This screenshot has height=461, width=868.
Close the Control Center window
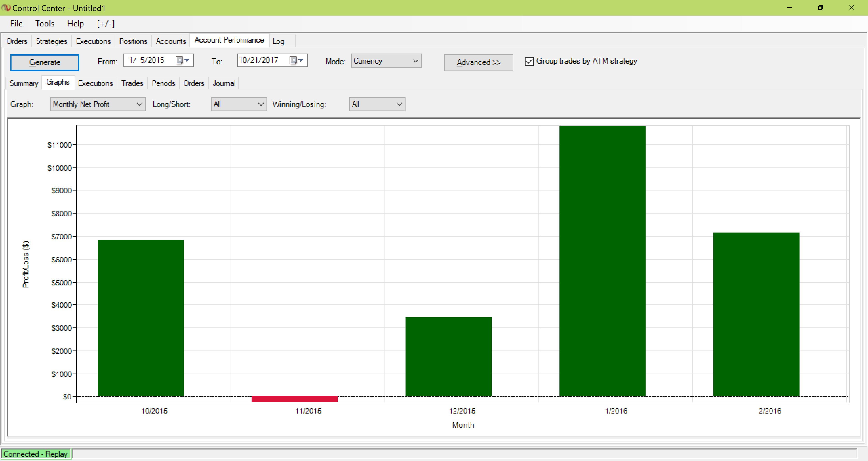click(851, 7)
